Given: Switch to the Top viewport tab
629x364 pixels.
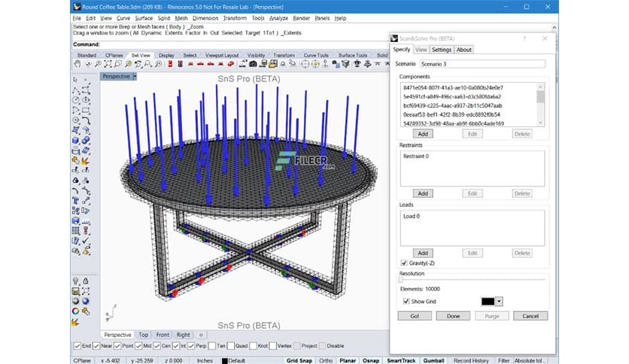Looking at the screenshot, I should point(143,335).
